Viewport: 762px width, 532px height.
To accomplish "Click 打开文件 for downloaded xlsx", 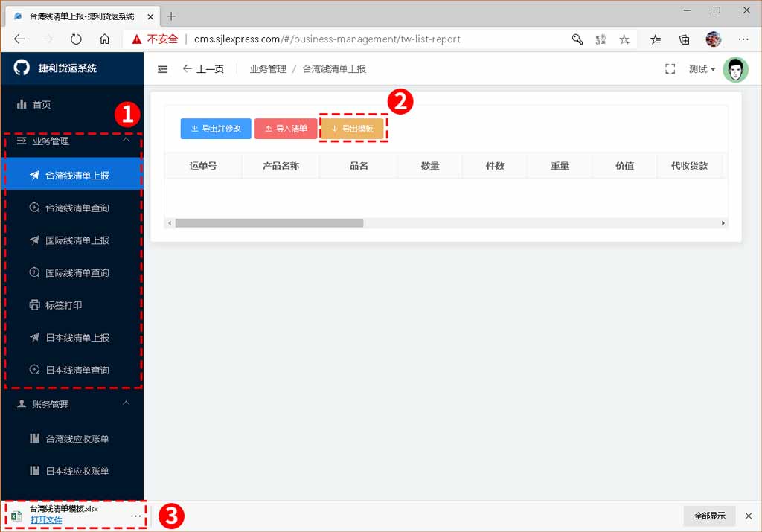I will coord(46,520).
